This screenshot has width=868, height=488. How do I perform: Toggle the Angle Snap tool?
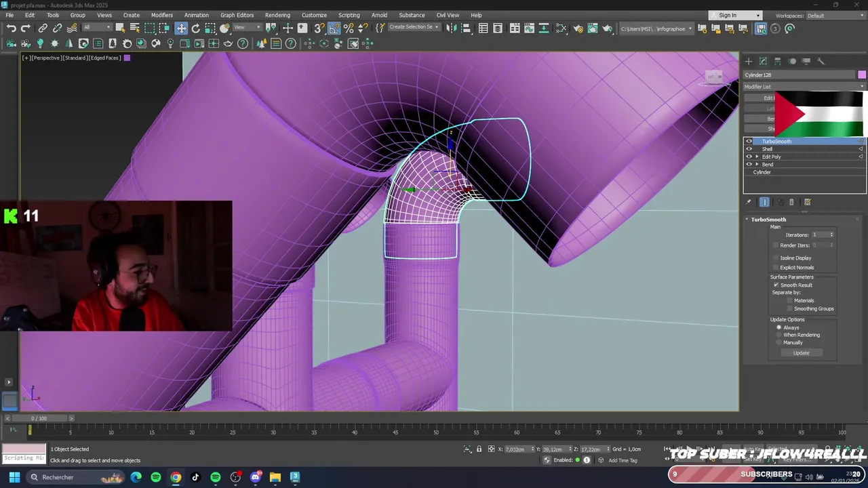[x=334, y=28]
